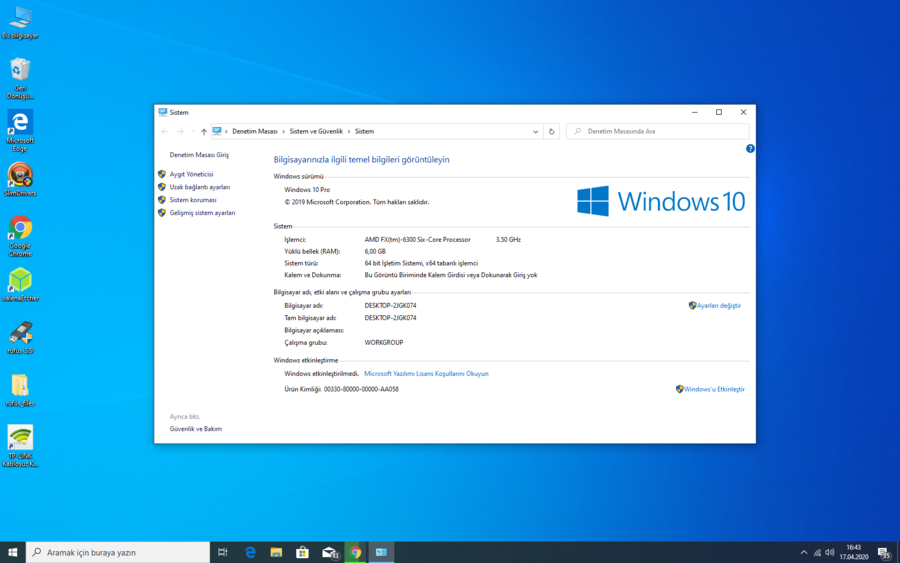Viewport: 900px width, 563px height.
Task: Click Windows'u Etkinleştir link
Action: click(x=714, y=389)
